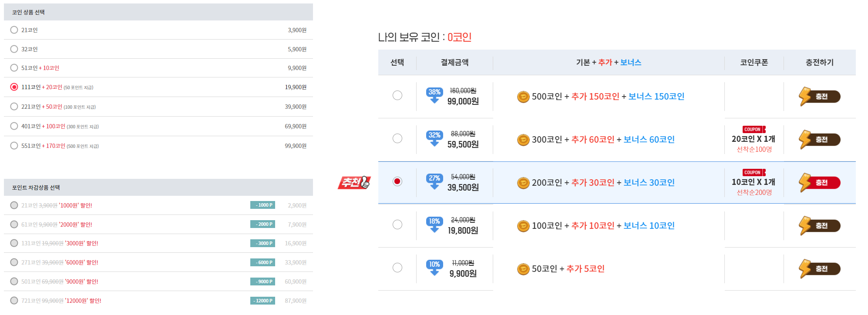
Task: Select the radio button for 9,900원 package
Action: point(397,268)
